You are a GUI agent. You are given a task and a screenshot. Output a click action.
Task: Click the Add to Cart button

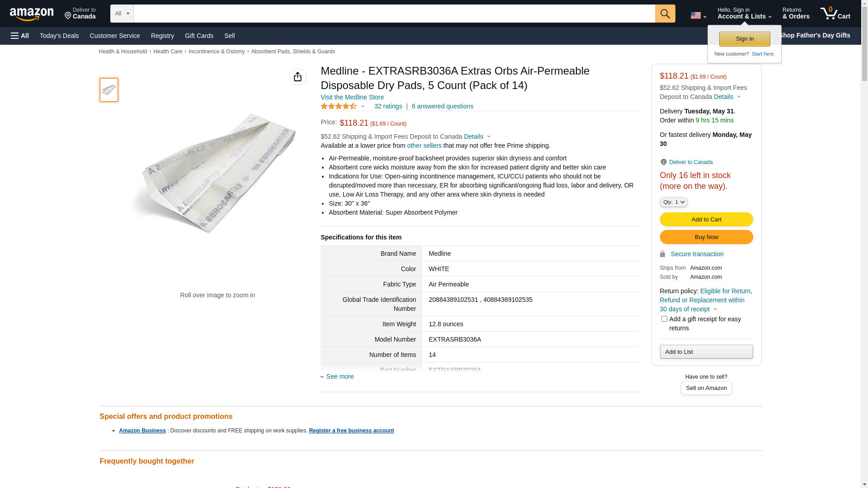pyautogui.click(x=706, y=219)
